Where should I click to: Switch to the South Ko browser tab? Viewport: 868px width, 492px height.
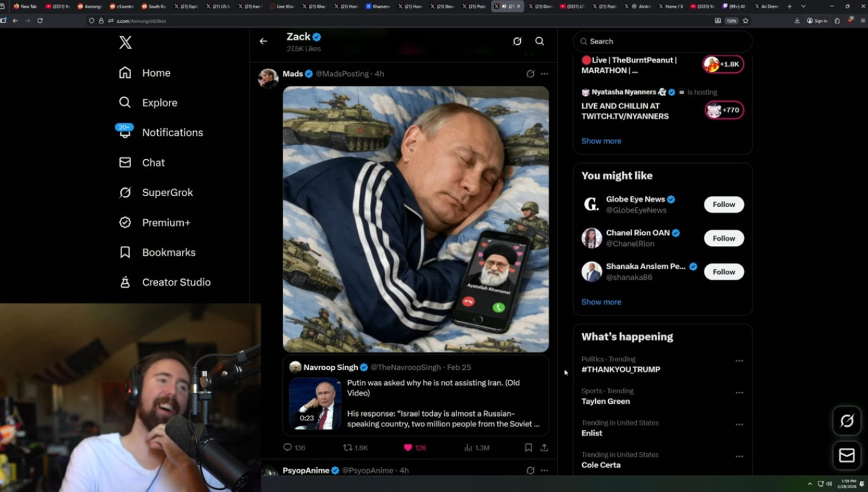153,6
